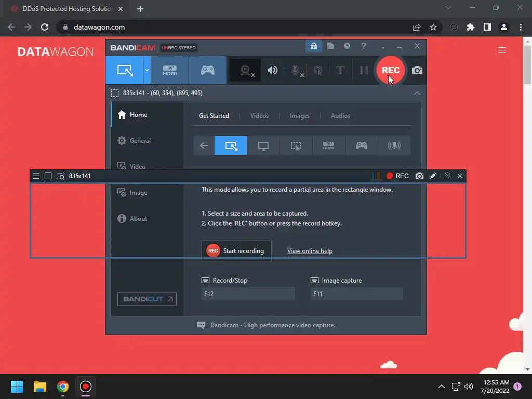Click the pause recording icon
Screen dimensions: 532x399
[x=364, y=70]
